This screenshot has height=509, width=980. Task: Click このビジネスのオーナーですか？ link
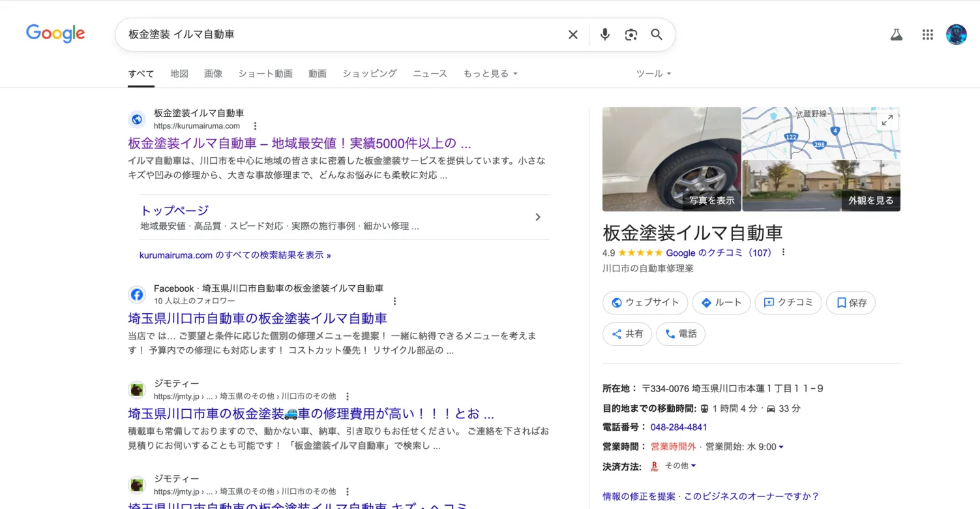coord(751,497)
